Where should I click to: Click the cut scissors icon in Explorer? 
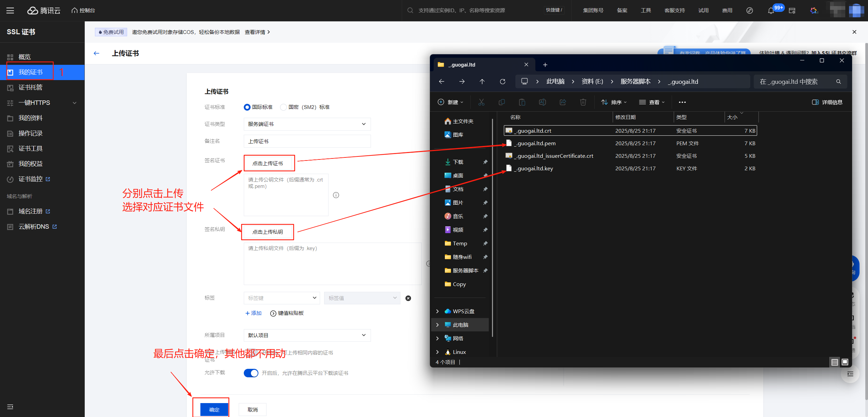pos(481,102)
